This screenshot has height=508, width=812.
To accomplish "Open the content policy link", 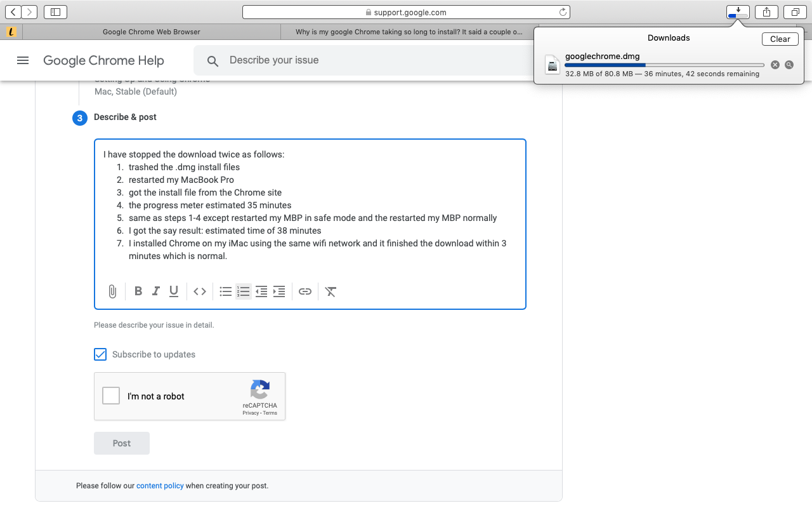I will tap(160, 486).
